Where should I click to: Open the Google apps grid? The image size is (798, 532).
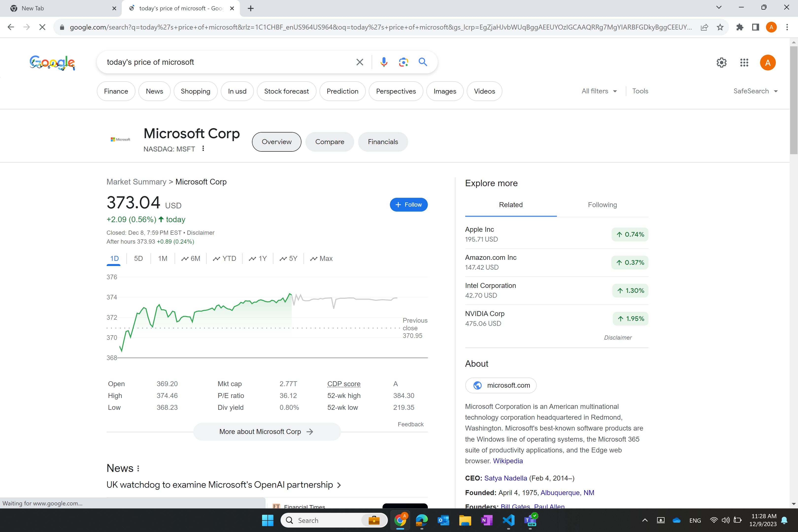click(744, 62)
